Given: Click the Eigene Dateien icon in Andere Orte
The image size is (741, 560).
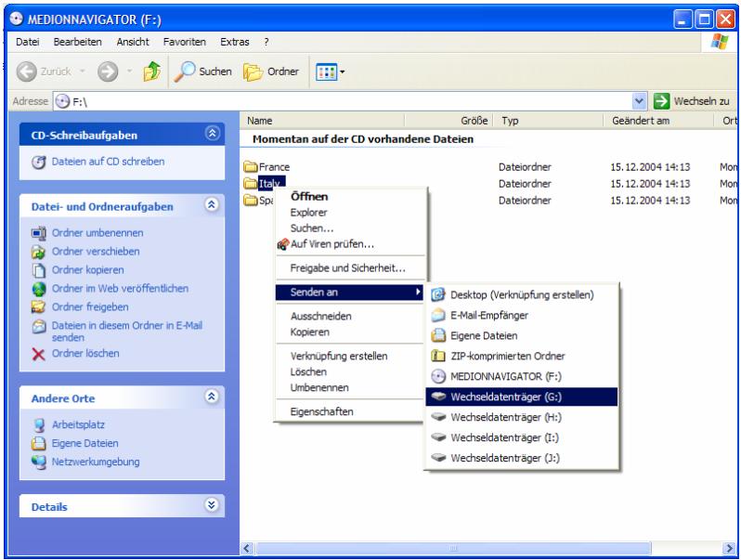Looking at the screenshot, I should pyautogui.click(x=38, y=443).
